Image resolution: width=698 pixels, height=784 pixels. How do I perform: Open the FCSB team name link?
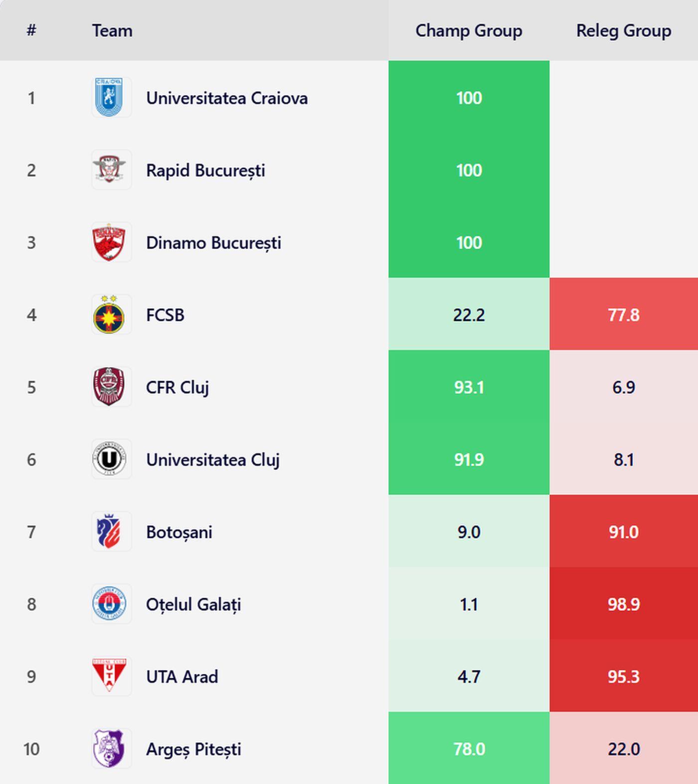click(x=165, y=315)
